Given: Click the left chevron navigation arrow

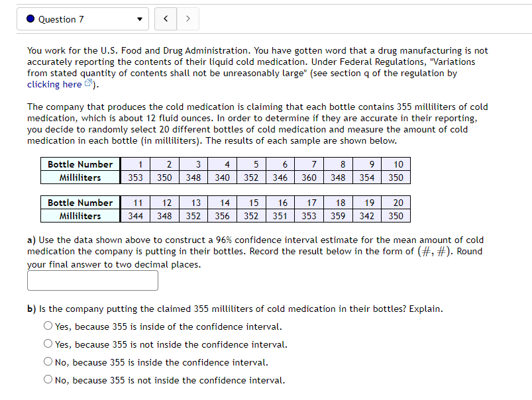Looking at the screenshot, I should pos(165,19).
